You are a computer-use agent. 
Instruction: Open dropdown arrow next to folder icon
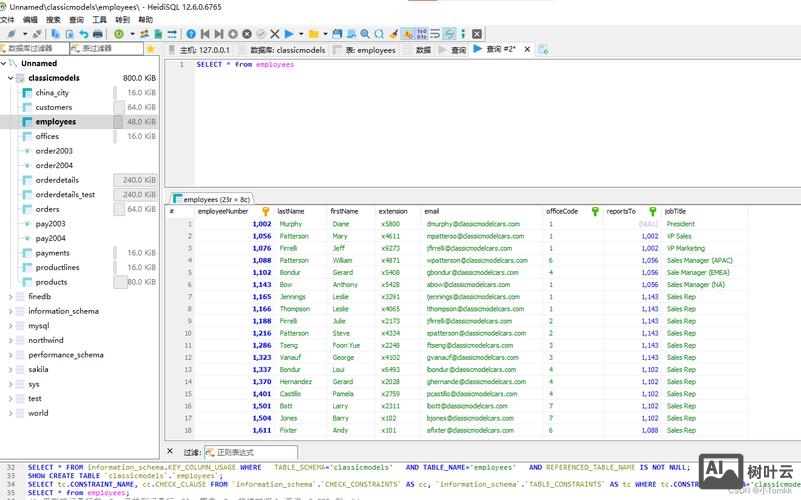coord(325,34)
